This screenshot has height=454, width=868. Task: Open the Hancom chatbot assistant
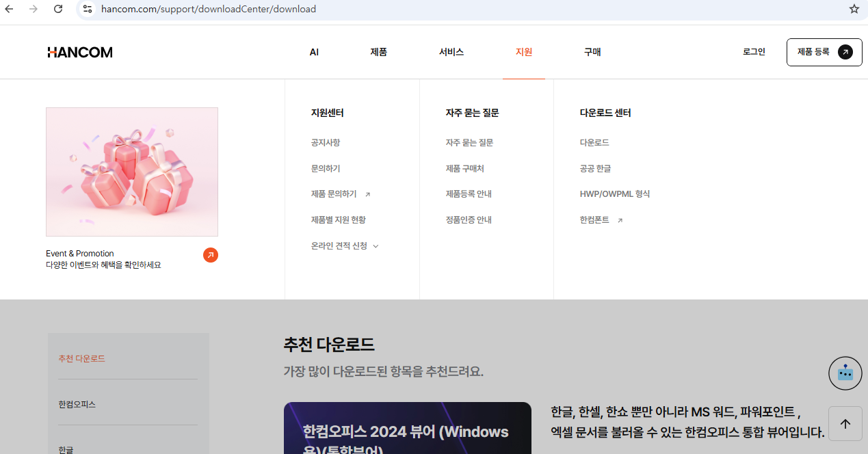click(x=845, y=373)
